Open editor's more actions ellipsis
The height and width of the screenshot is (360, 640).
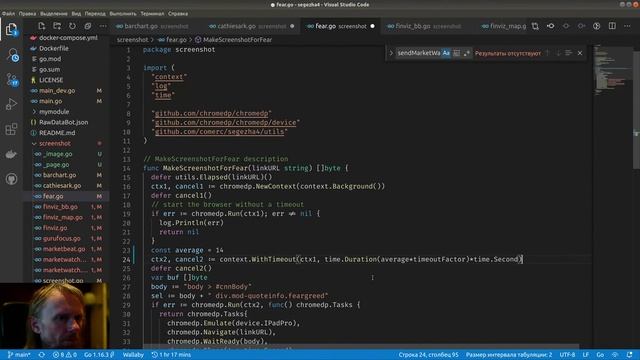coord(627,26)
